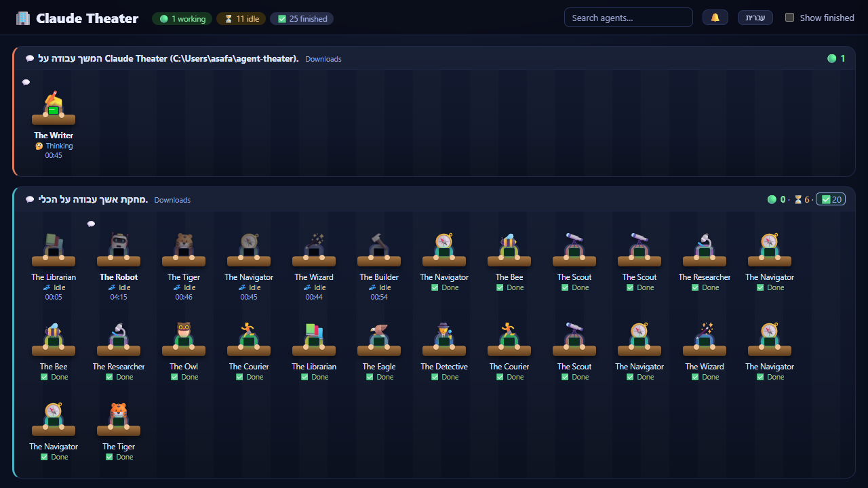Click chat icon in second session header

tap(30, 199)
